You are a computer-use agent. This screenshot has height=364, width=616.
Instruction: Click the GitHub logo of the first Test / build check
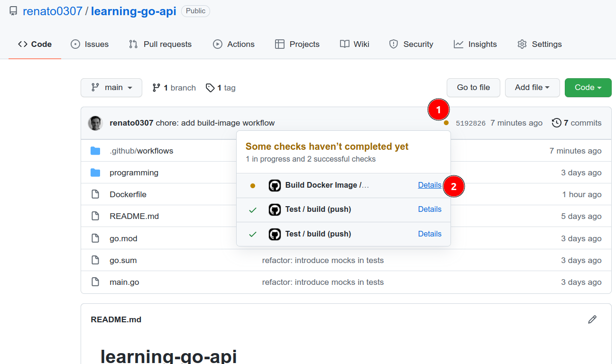point(275,209)
